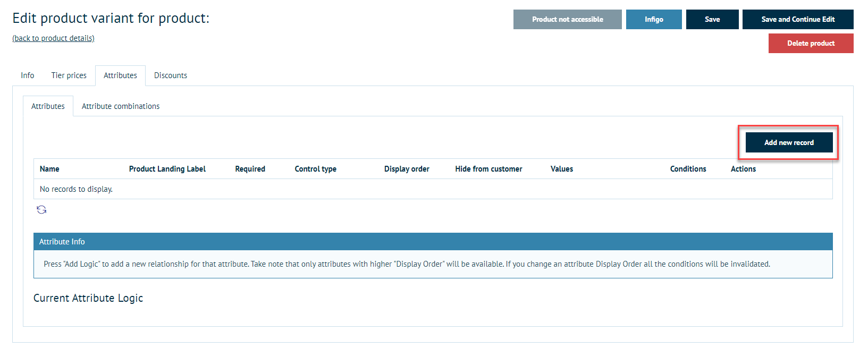Click the Values column header
The height and width of the screenshot is (348, 868).
pyautogui.click(x=562, y=169)
